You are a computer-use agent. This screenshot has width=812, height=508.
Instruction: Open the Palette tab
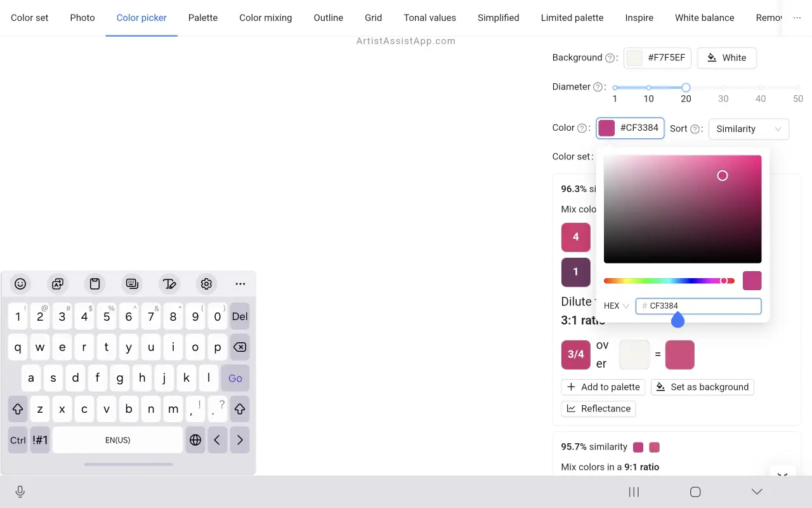pos(203,18)
